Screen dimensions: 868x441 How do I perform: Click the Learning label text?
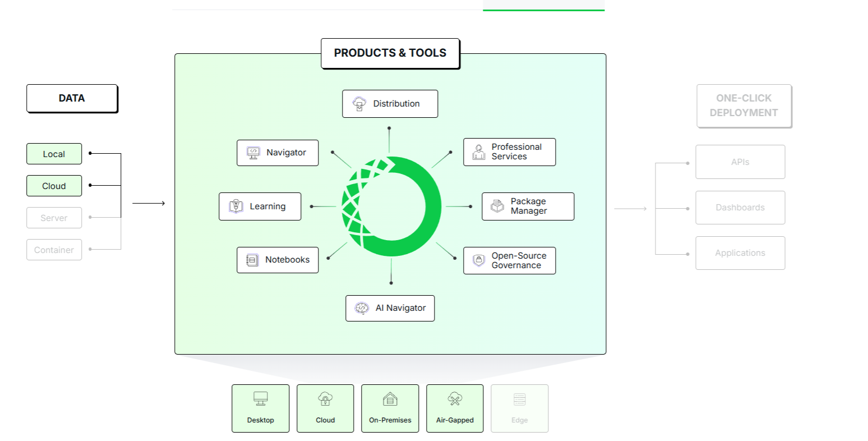[x=267, y=206]
